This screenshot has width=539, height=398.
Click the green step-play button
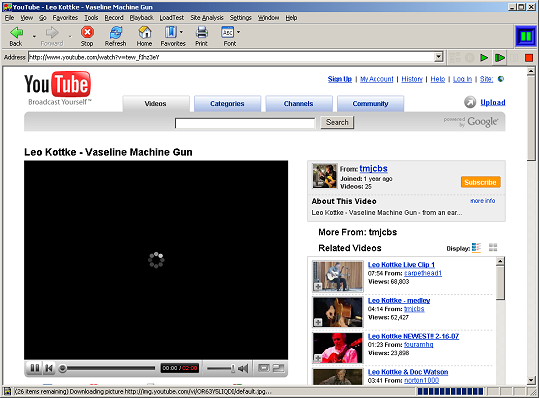pyautogui.click(x=499, y=57)
